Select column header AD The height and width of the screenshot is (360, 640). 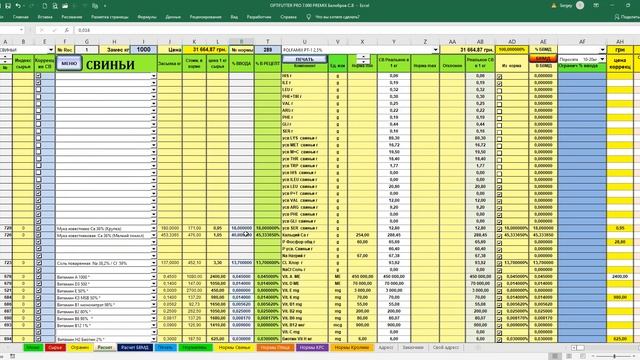[512, 42]
